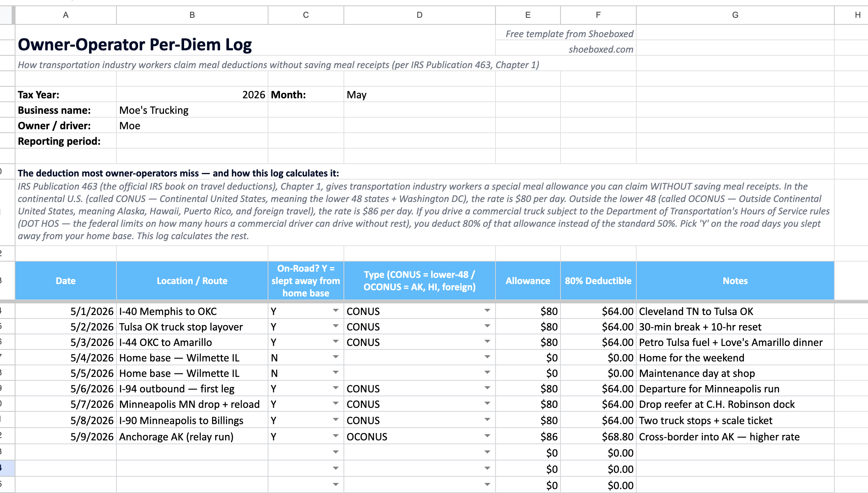Select note Cleveland TN to Tulsa OK
Viewport: 868px width, 493px height.
tap(735, 311)
